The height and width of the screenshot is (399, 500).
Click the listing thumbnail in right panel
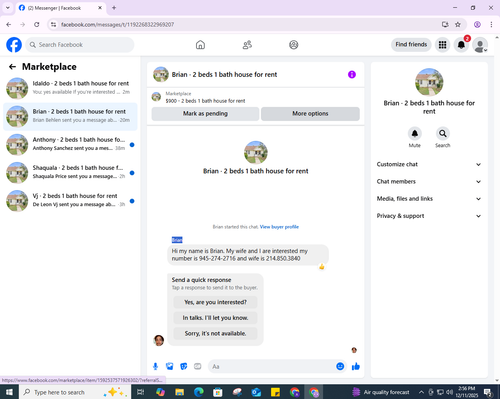(429, 82)
